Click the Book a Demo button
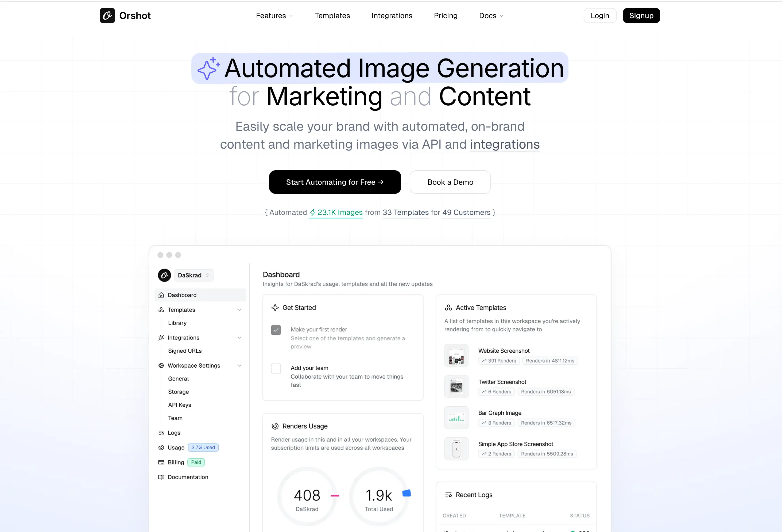Image resolution: width=782 pixels, height=532 pixels. 450,182
